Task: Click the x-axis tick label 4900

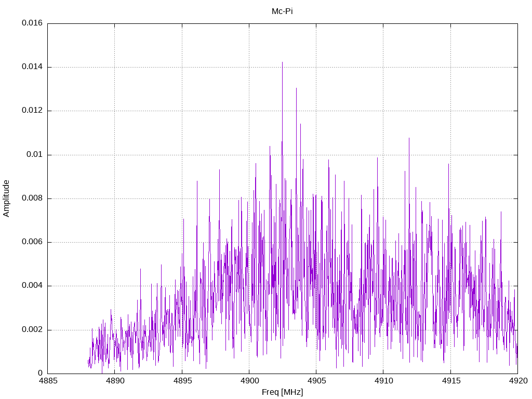Action: (249, 381)
